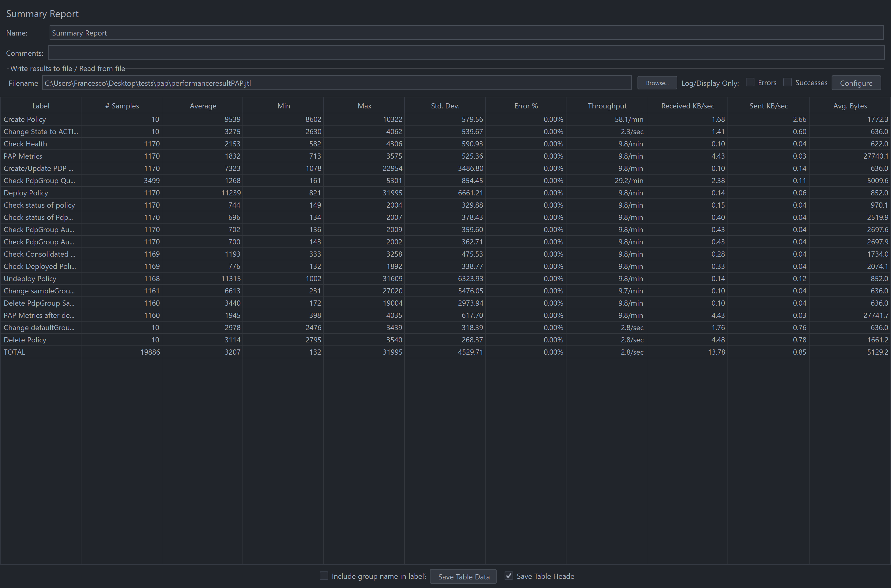This screenshot has height=588, width=891.
Task: Click the 19886 total samples cell
Action: pos(122,352)
